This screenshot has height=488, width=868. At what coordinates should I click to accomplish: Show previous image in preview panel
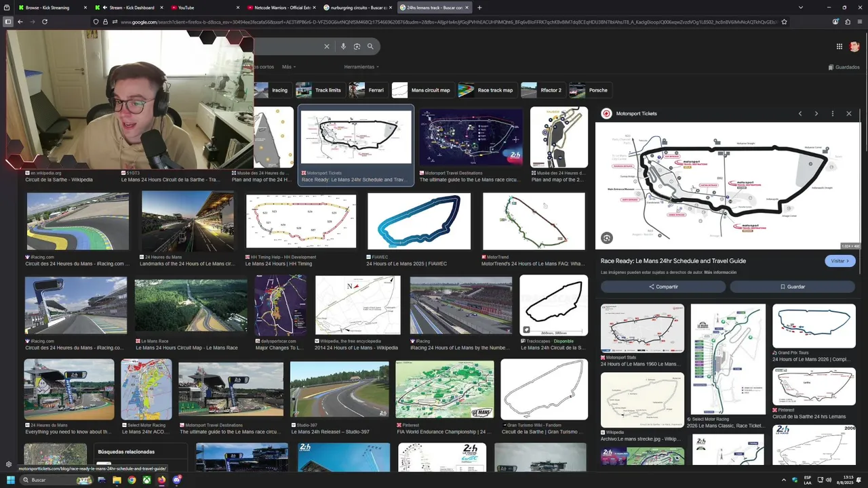(x=800, y=113)
